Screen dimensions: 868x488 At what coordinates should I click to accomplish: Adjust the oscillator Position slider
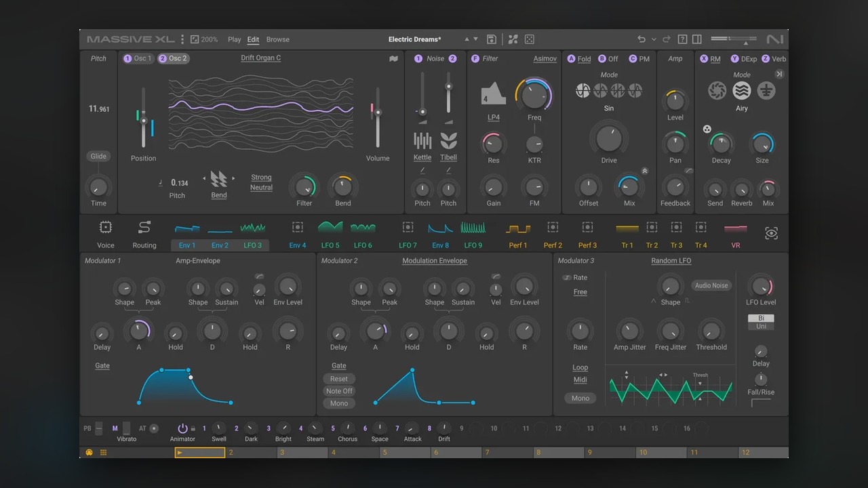(x=143, y=117)
